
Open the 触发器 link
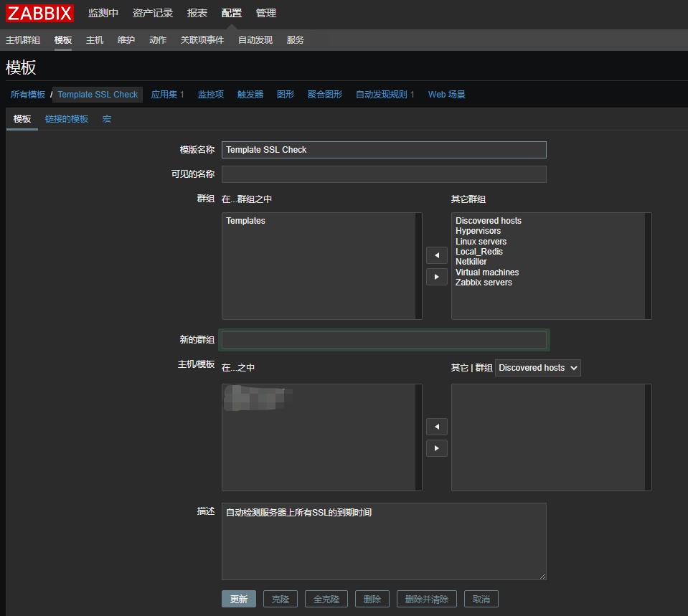tap(250, 95)
